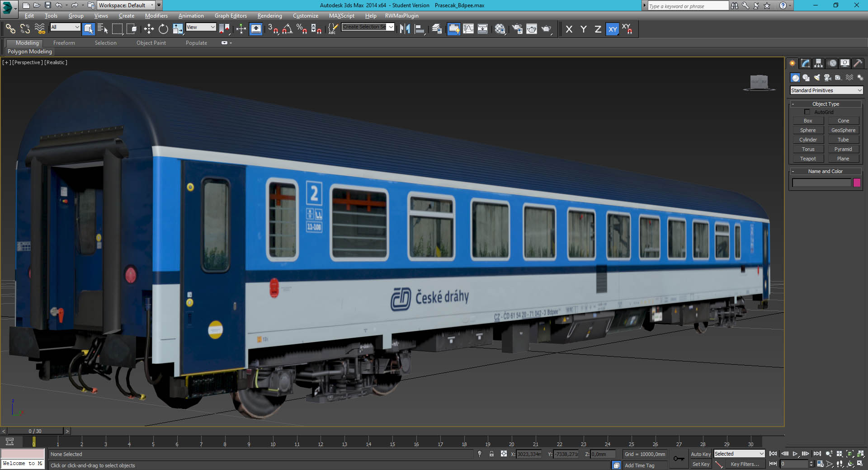This screenshot has height=470, width=868.
Task: Toggle Spinner Snap
Action: [x=316, y=29]
